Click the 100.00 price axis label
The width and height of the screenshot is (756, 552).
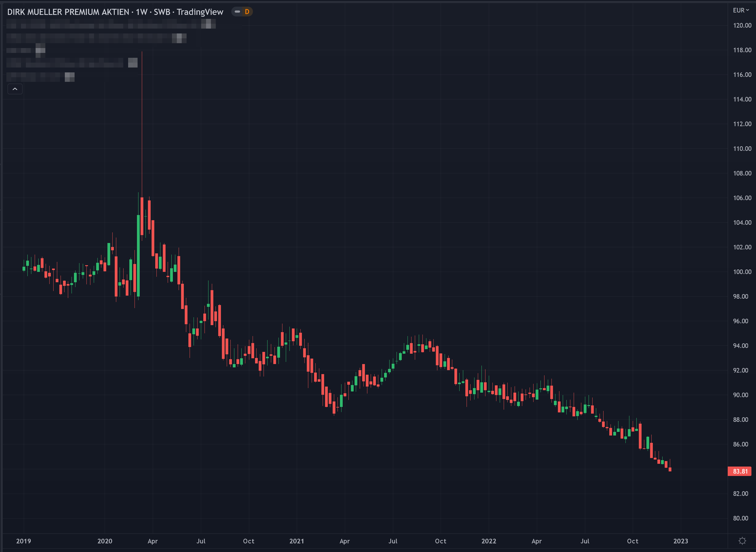click(x=742, y=272)
